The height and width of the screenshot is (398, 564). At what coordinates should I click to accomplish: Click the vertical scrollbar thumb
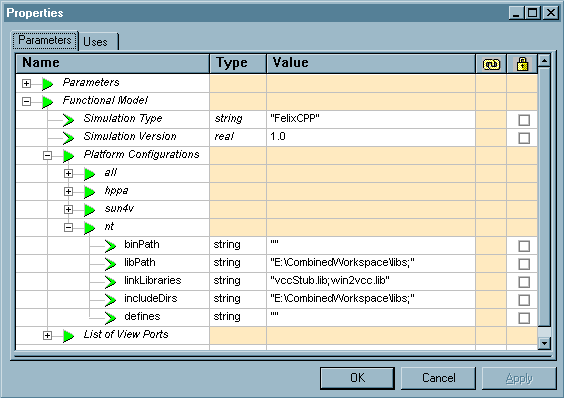pyautogui.click(x=544, y=197)
